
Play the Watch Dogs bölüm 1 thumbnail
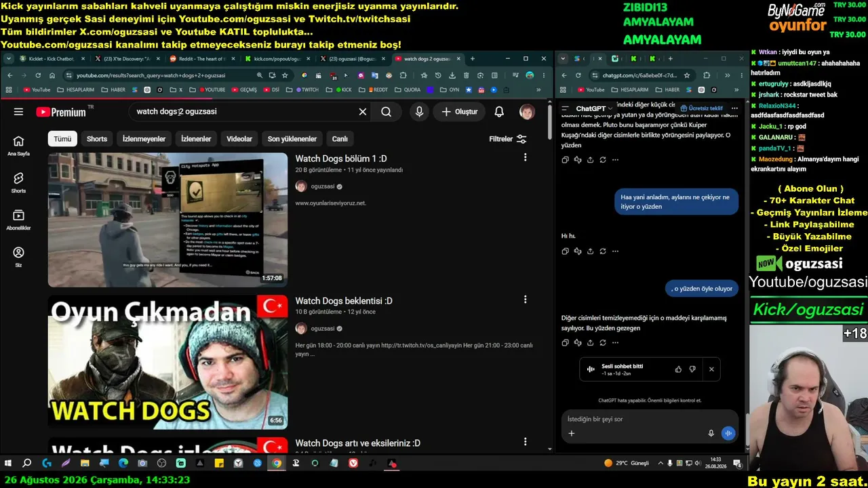[167, 220]
